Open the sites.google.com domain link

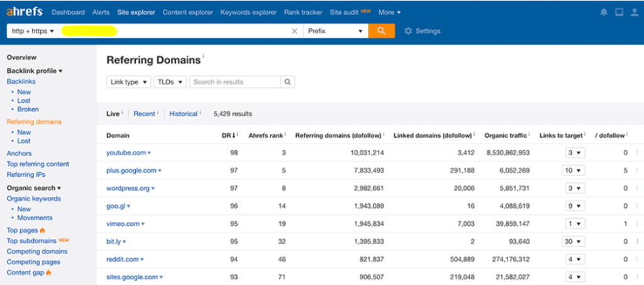coord(132,277)
